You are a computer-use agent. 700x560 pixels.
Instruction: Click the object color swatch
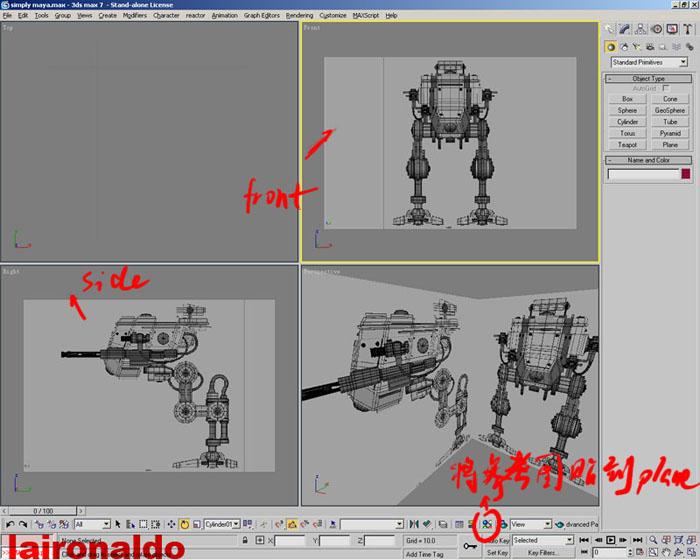point(685,174)
